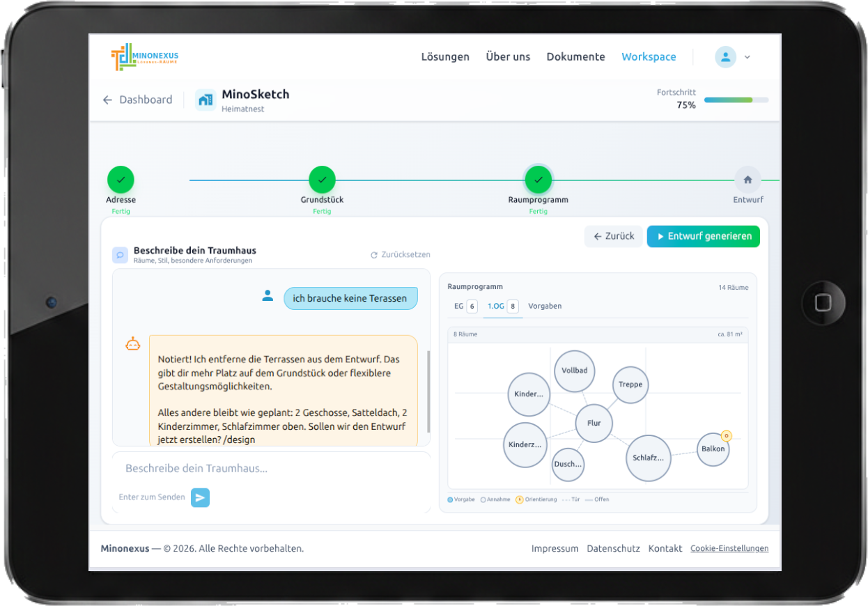This screenshot has width=868, height=606.
Task: Click the Grundstück step checkmark circle
Action: (322, 180)
